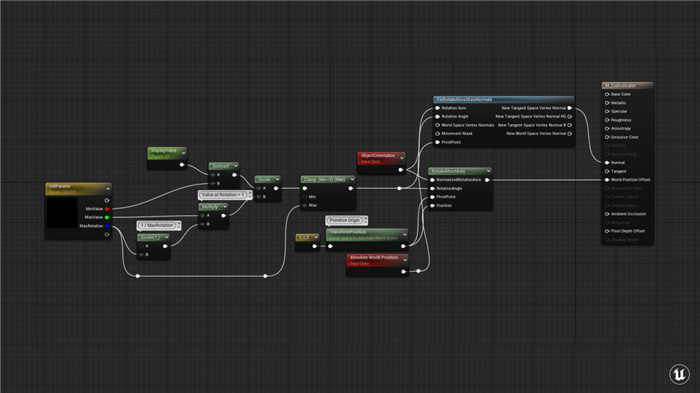Image resolution: width=700 pixels, height=393 pixels.
Task: Click the Base Color input pin
Action: 607,94
